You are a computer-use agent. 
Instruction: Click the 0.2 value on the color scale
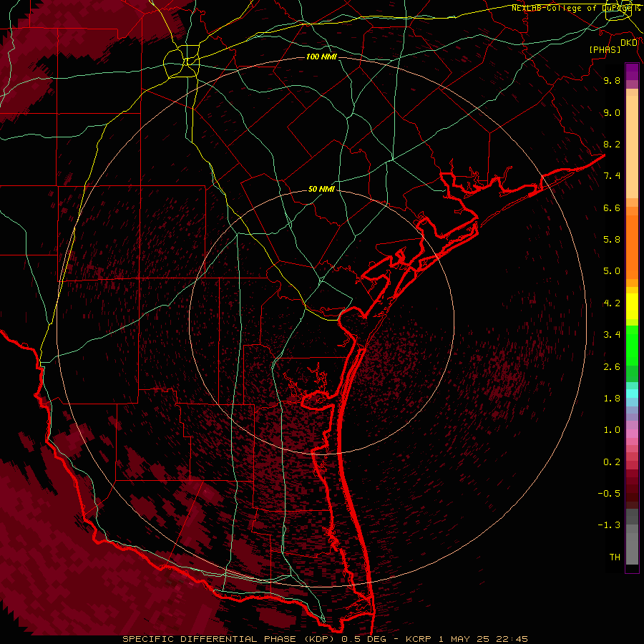[x=612, y=462]
